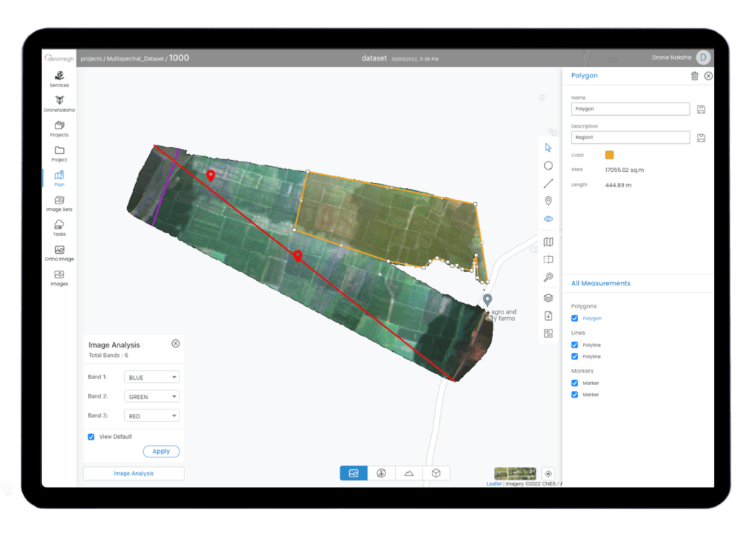Select the polygon drawing tool

tap(548, 166)
